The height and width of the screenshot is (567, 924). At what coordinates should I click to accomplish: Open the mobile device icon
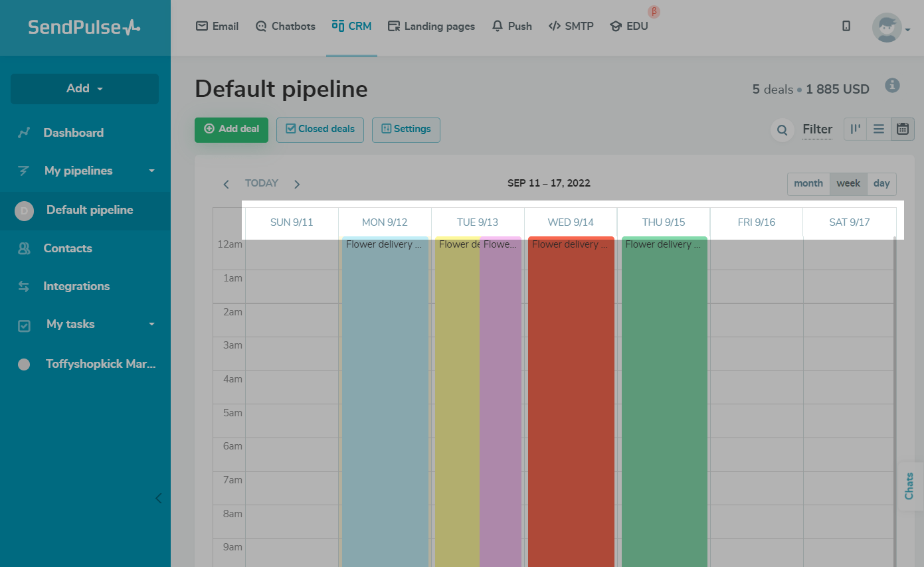pos(846,27)
